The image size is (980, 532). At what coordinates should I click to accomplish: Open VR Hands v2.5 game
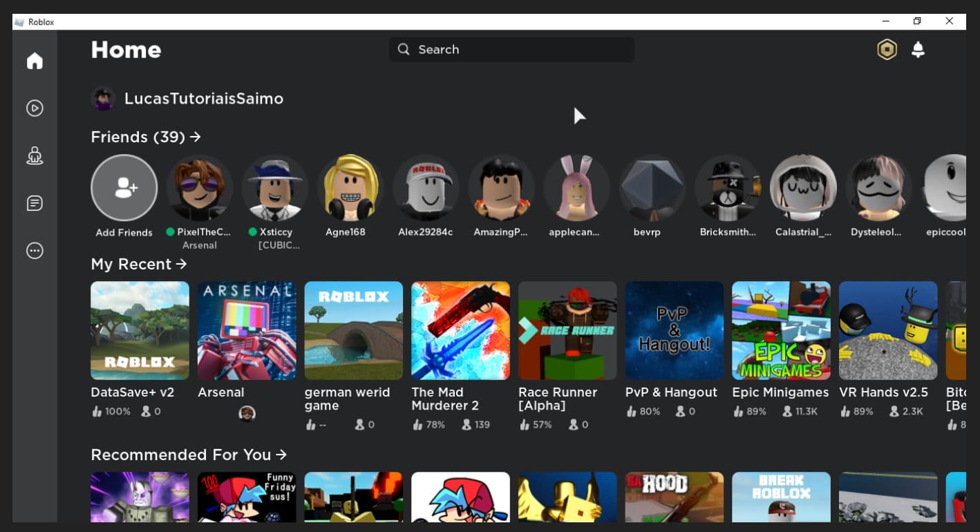tap(888, 330)
